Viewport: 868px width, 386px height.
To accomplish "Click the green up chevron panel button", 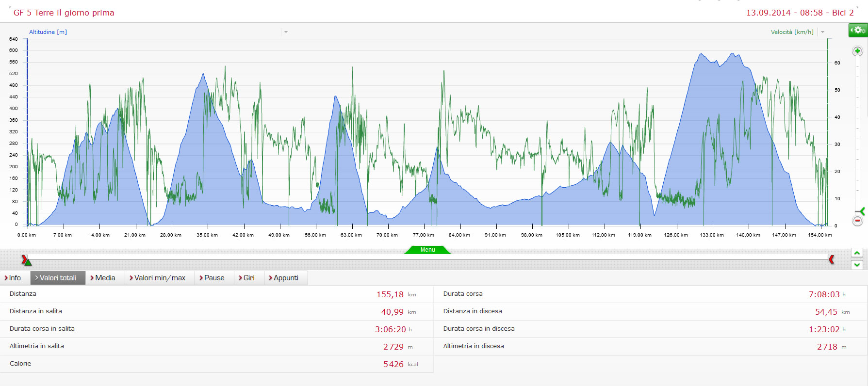I will tap(857, 253).
